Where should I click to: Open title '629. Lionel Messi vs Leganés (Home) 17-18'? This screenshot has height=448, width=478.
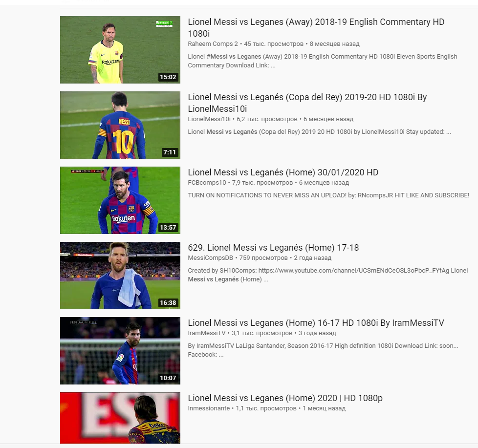(x=273, y=248)
